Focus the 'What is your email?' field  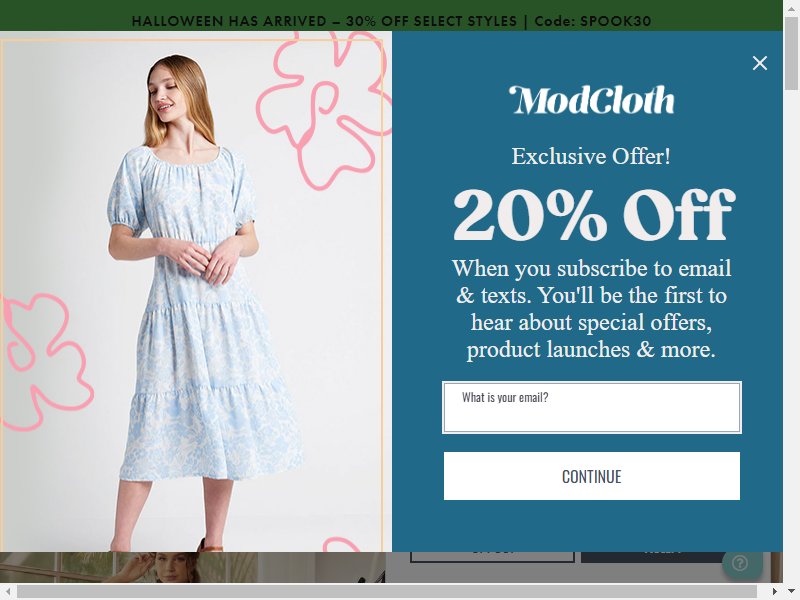tap(591, 407)
